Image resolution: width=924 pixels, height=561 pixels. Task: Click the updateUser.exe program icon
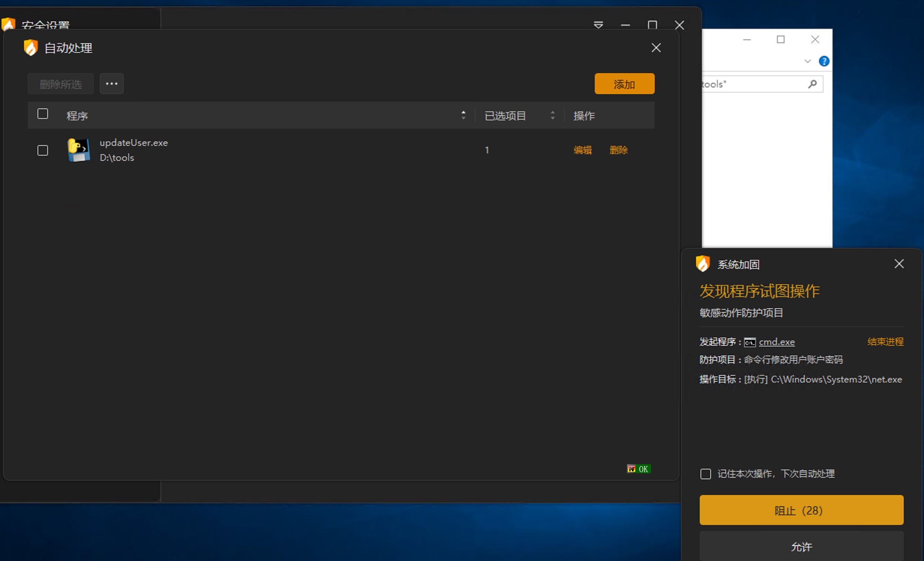pyautogui.click(x=79, y=150)
